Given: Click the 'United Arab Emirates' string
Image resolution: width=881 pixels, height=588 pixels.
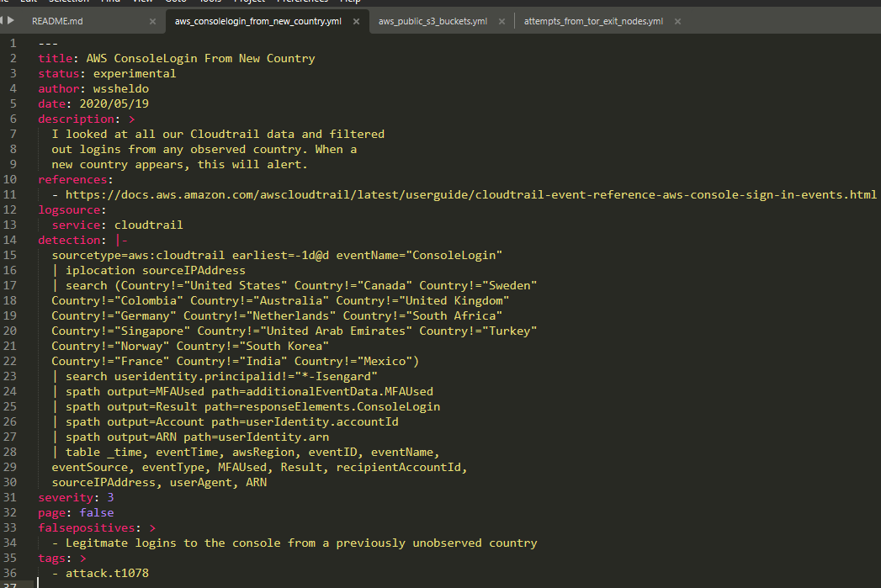Looking at the screenshot, I should point(336,331).
